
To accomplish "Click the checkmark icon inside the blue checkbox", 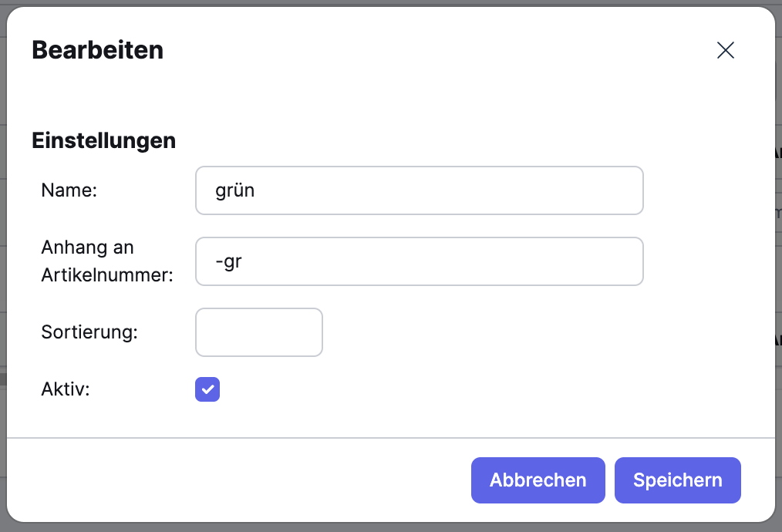I will [x=207, y=389].
